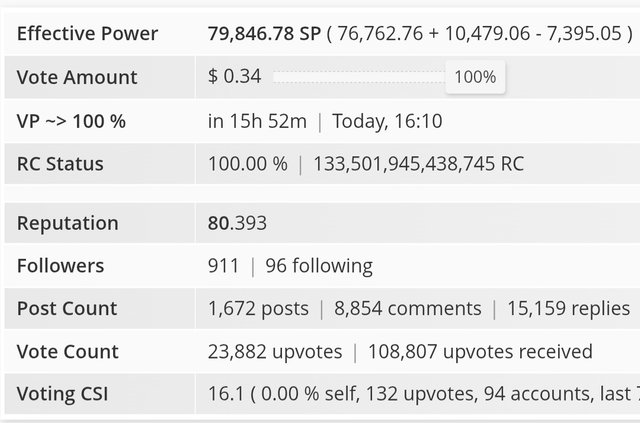Click the 23,882 upvotes count
The height and width of the screenshot is (423, 640).
pyautogui.click(x=275, y=352)
